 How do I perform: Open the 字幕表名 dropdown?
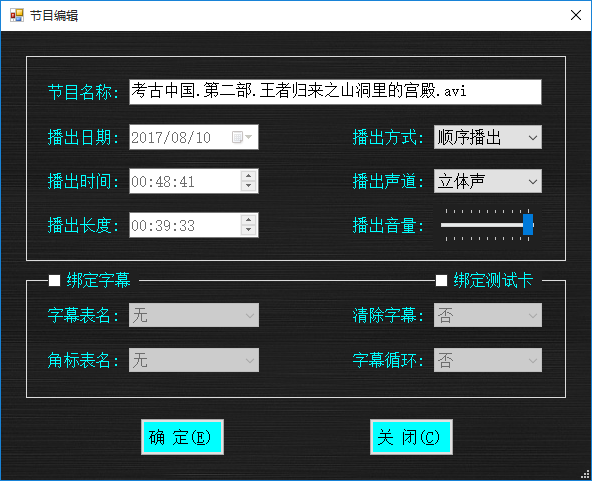tap(194, 315)
